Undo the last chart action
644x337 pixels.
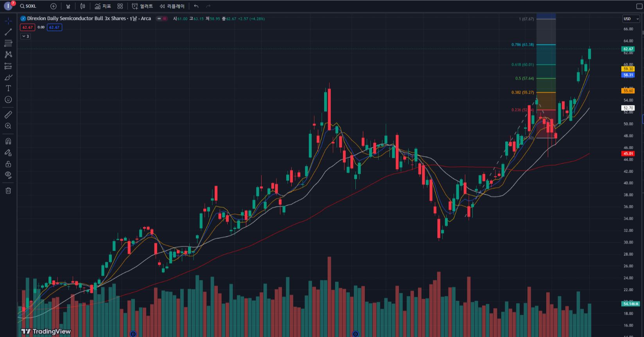[196, 6]
